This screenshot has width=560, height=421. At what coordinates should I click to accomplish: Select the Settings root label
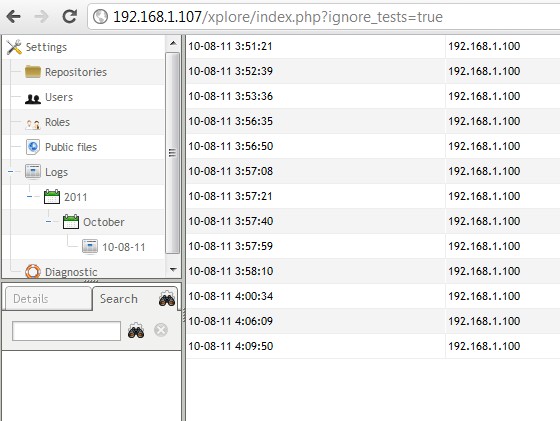coord(46,47)
